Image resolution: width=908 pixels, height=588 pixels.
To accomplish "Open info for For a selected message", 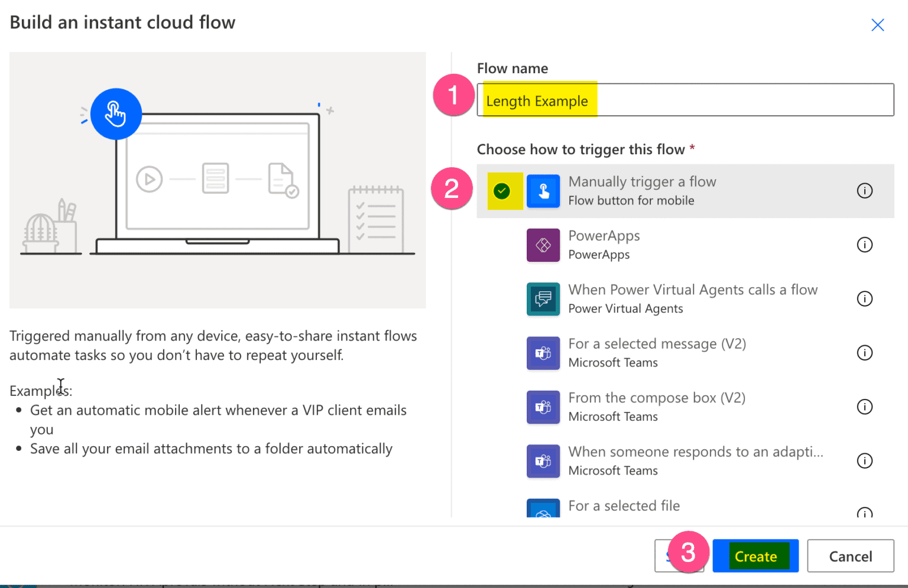I will [x=864, y=353].
